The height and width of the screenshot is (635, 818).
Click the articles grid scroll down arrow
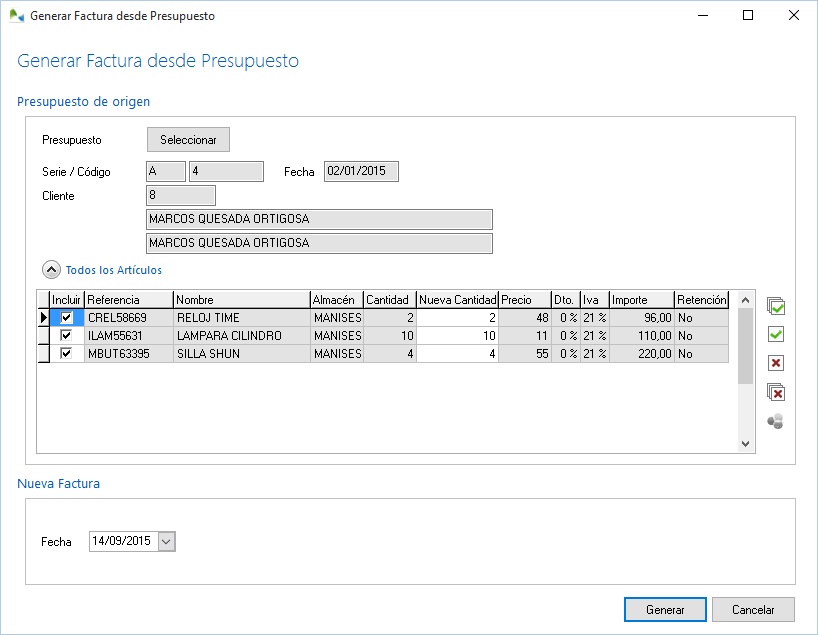[745, 443]
